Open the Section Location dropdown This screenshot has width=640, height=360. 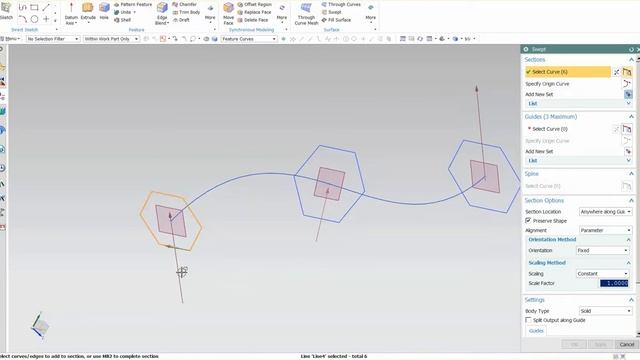[x=605, y=211]
